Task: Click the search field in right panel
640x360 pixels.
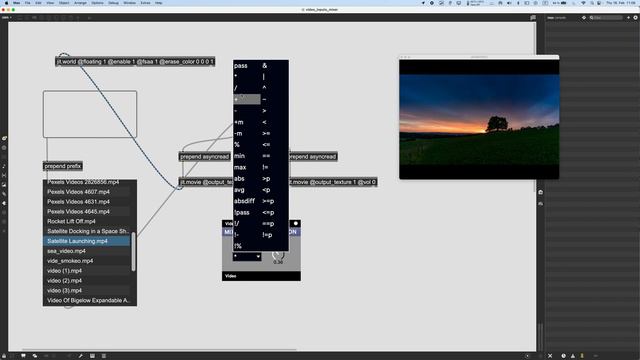Action: click(606, 18)
